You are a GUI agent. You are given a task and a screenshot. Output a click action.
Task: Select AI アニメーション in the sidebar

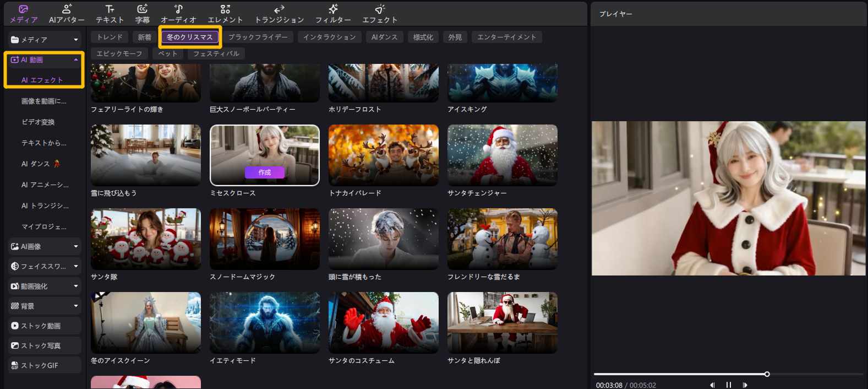tap(45, 185)
